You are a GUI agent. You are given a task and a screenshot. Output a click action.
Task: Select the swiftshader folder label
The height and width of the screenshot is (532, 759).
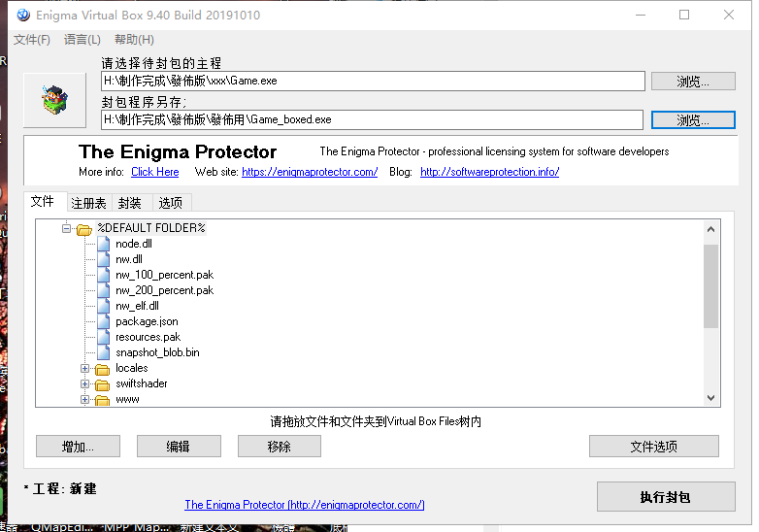point(142,383)
